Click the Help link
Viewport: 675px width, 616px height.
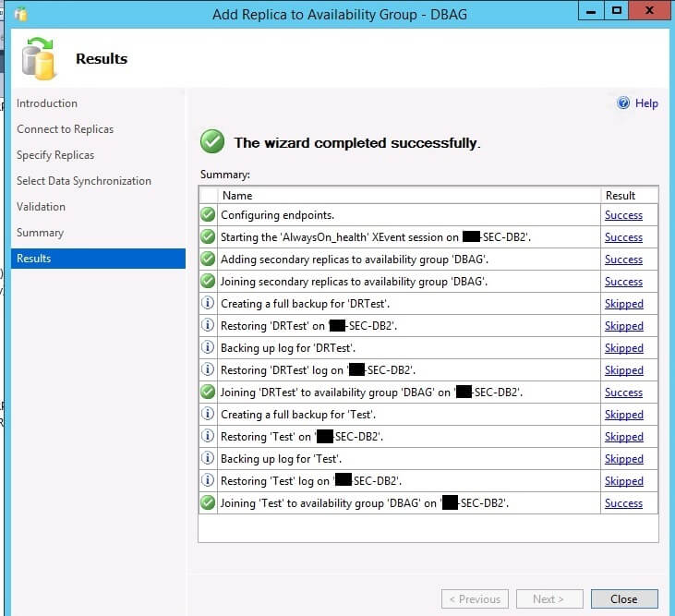click(646, 103)
